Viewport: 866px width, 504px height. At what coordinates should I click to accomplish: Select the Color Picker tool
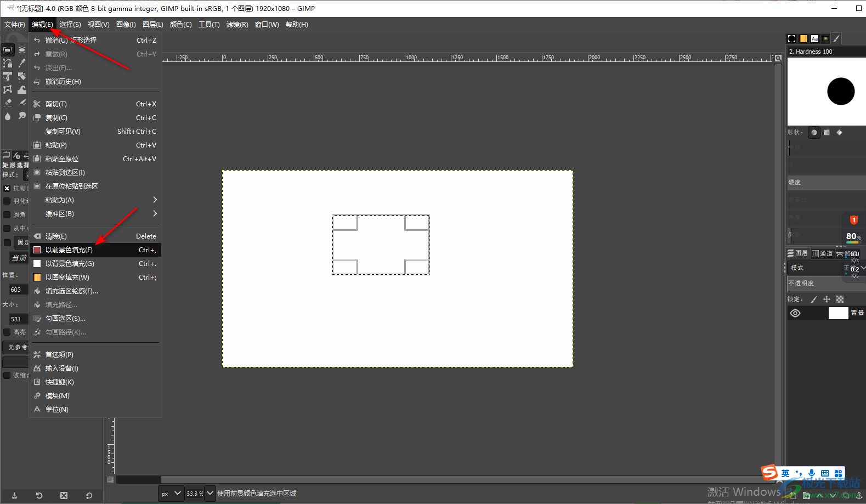click(x=22, y=63)
